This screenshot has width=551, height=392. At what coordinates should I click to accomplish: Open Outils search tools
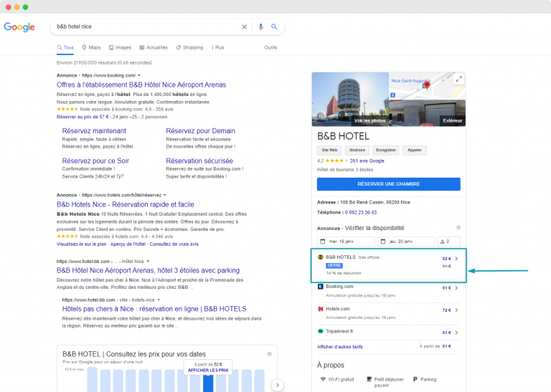[270, 47]
